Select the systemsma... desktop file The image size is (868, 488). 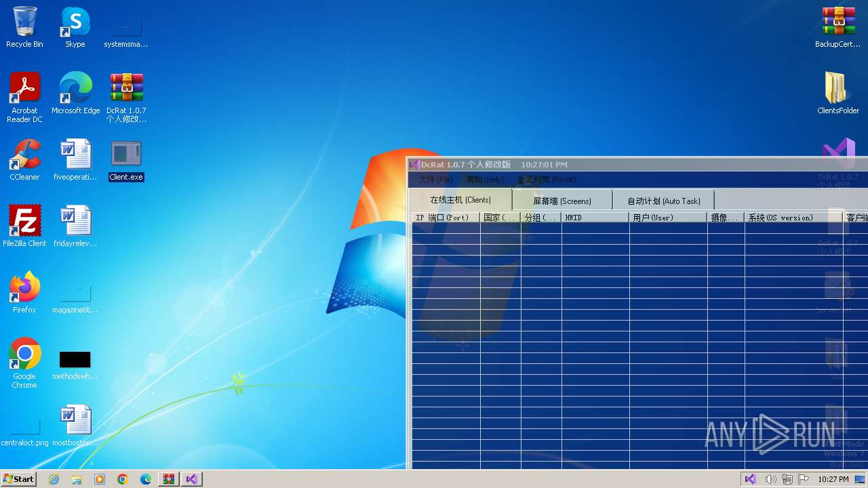125,32
